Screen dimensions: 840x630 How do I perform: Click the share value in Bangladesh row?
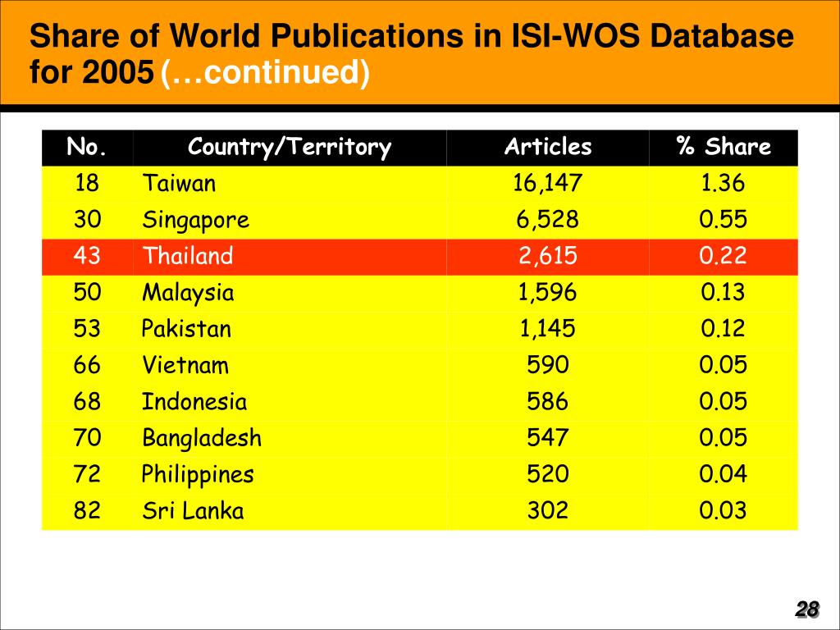click(x=724, y=438)
